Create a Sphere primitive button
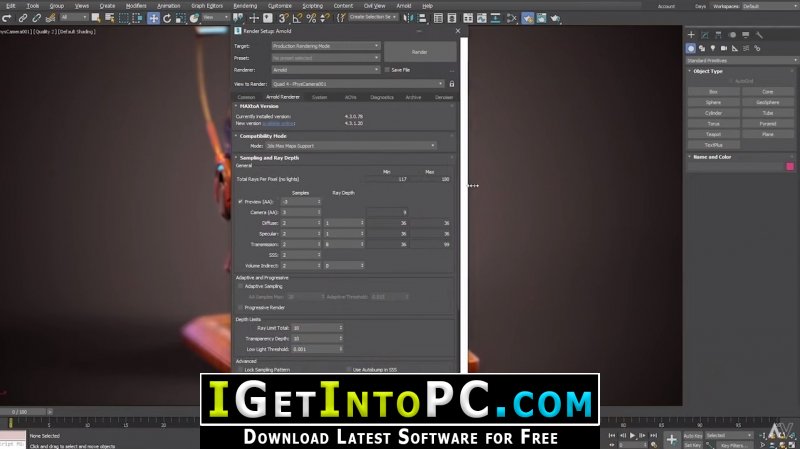 point(713,102)
